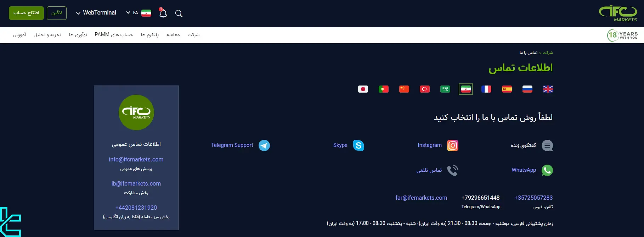Click the live chat bubble icon

pos(547,145)
